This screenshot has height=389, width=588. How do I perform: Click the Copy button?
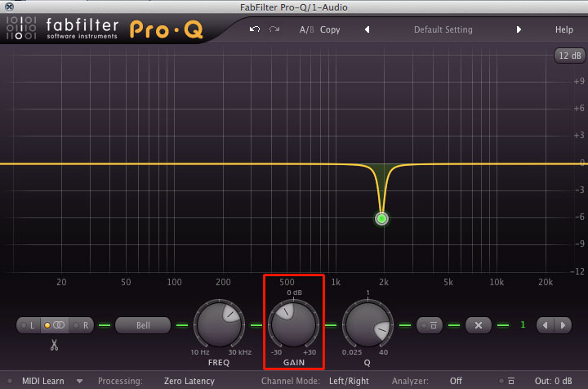[x=330, y=29]
